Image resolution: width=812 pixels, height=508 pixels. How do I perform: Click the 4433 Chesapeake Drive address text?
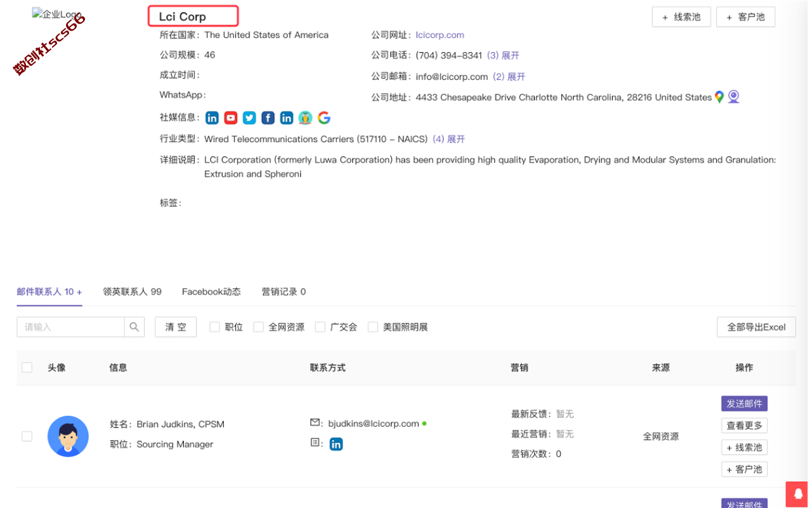tap(563, 97)
